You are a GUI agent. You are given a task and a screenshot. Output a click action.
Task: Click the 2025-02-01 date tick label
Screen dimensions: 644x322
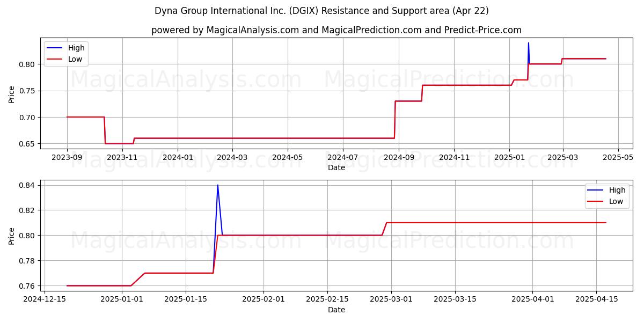pyautogui.click(x=263, y=299)
